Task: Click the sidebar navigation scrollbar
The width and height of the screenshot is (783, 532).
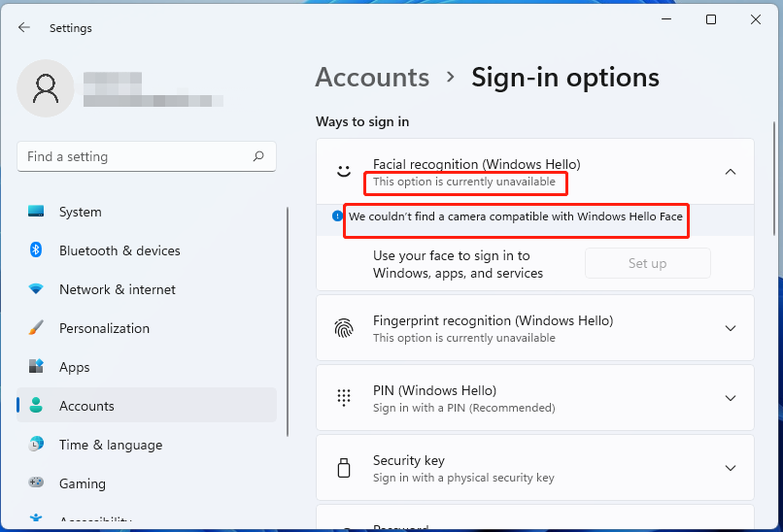Action: click(x=288, y=322)
